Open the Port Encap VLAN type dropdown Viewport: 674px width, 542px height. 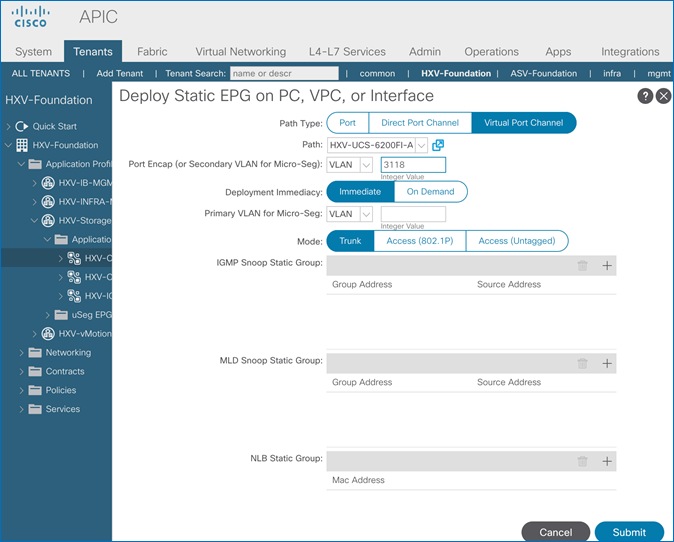tap(349, 165)
